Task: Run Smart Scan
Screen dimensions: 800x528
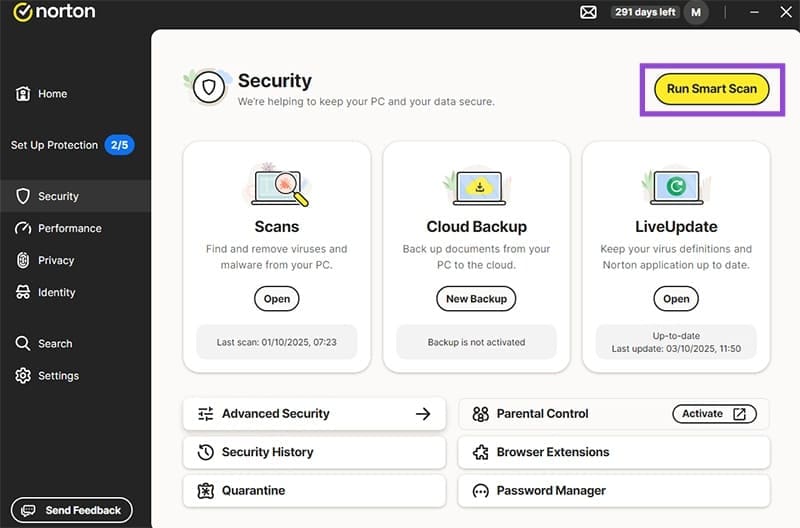Action: tap(711, 88)
